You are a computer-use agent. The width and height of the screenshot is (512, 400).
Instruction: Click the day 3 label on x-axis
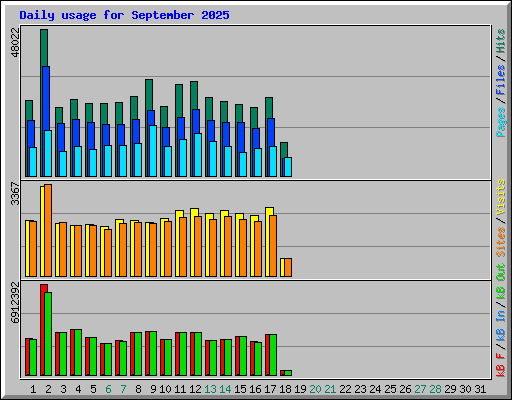point(63,389)
